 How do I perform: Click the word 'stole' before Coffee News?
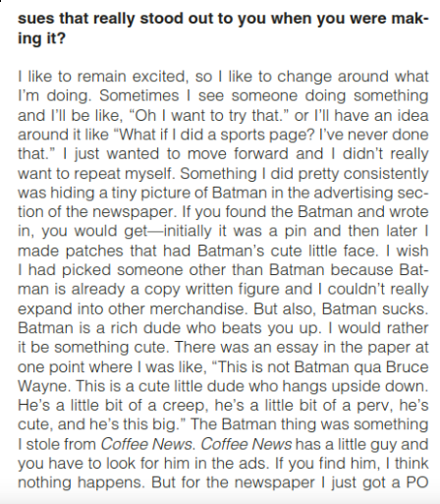(42, 444)
